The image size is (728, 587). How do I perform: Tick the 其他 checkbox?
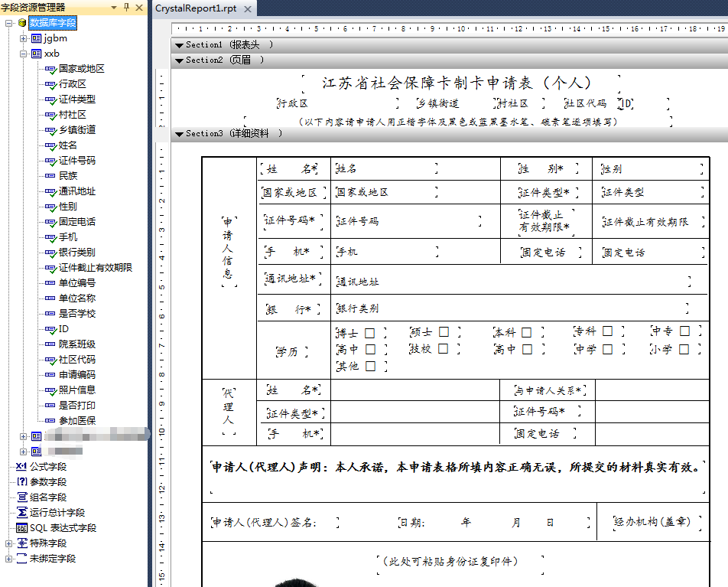click(x=370, y=367)
